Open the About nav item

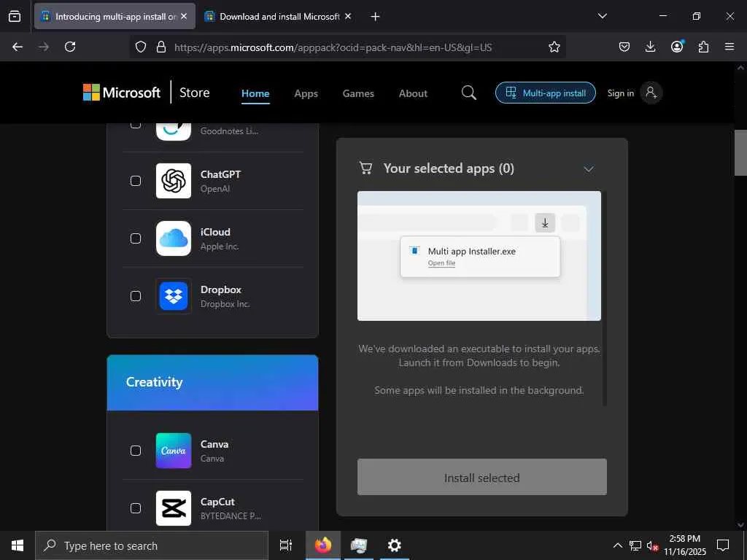[413, 93]
